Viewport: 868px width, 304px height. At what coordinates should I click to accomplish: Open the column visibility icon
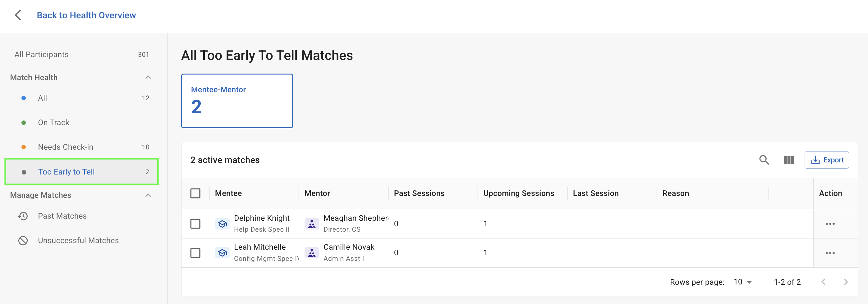(x=788, y=160)
